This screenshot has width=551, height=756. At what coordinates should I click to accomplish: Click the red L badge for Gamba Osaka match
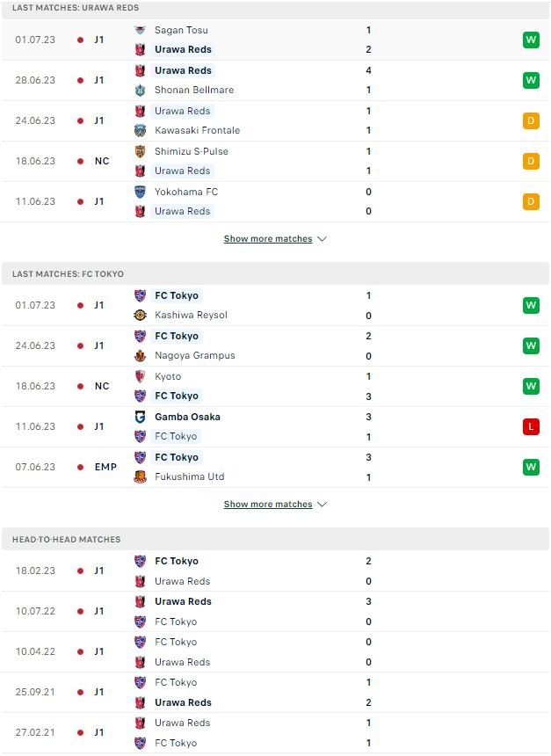[531, 426]
